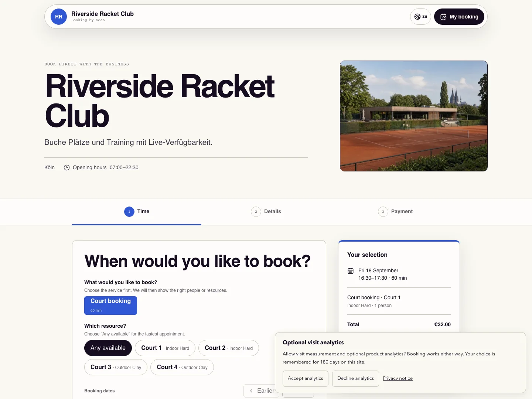Open My booking
The image size is (532, 399).
459,17
